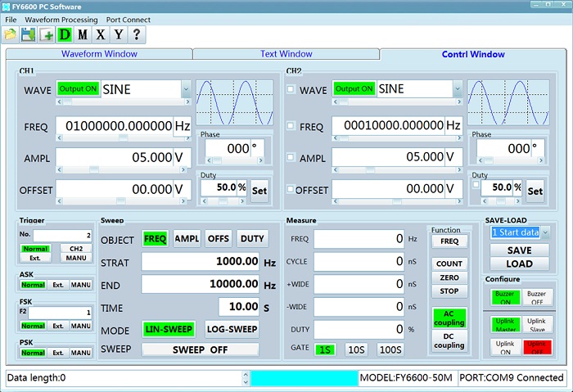Enable the CH2 FREQ checkbox

[291, 126]
